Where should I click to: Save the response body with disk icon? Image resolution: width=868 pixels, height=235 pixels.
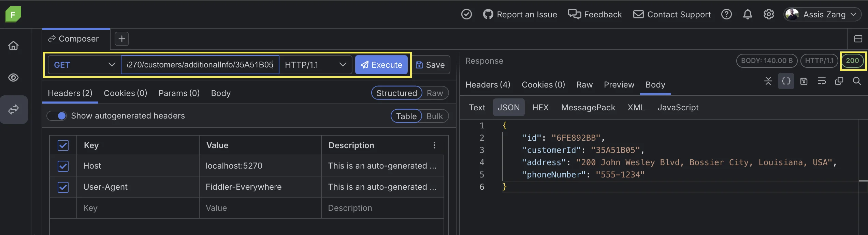804,81
